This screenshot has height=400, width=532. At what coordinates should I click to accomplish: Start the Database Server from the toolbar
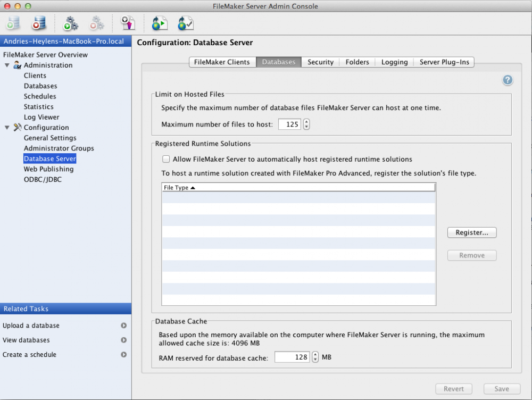coord(13,23)
